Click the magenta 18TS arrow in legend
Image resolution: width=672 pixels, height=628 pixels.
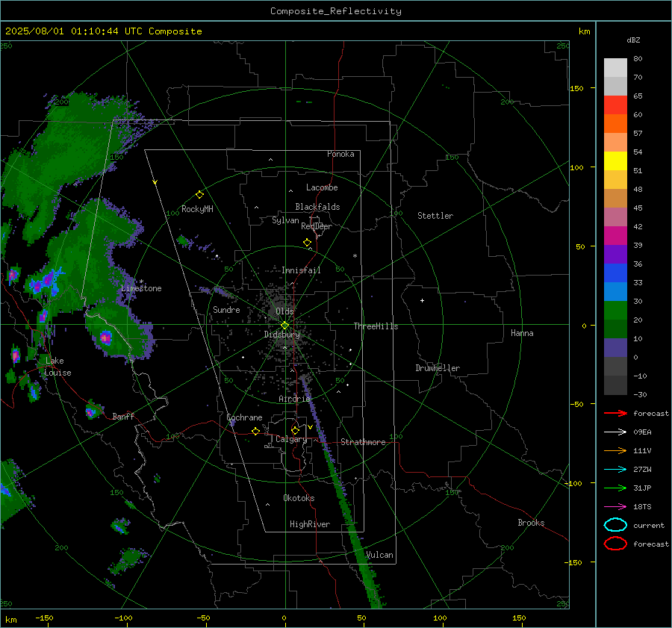615,507
